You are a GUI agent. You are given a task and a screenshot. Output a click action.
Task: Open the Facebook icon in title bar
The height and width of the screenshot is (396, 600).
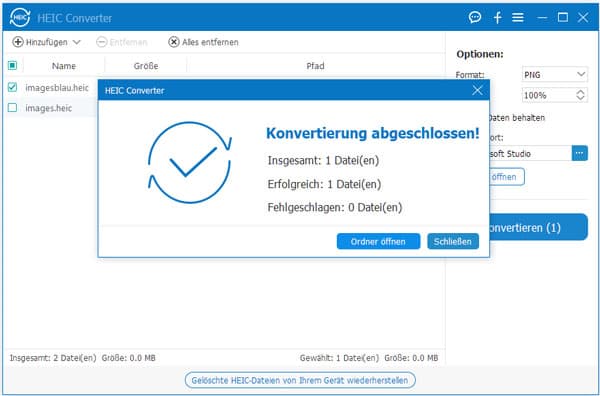(497, 18)
